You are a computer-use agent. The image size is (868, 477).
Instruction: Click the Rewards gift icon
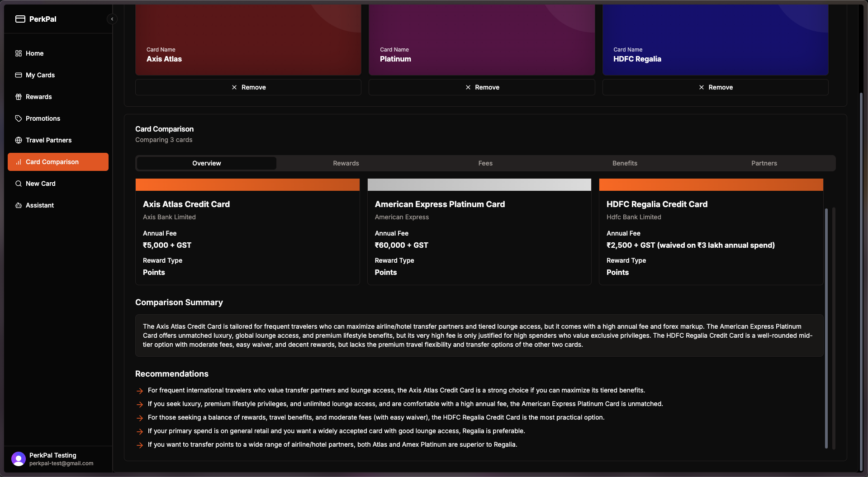click(19, 97)
